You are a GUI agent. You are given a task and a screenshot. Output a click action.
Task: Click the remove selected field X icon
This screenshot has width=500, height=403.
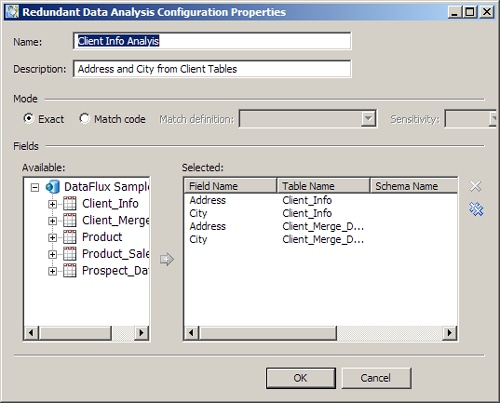[476, 186]
